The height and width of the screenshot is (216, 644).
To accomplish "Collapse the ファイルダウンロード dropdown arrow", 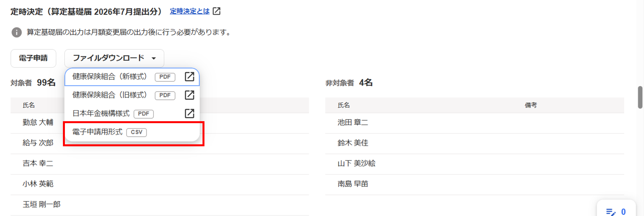I will 154,58.
